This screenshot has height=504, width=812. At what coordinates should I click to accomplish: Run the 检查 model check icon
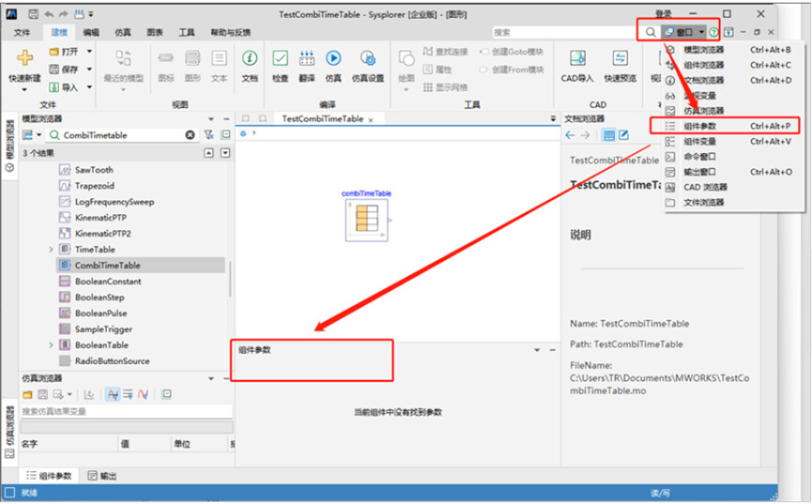point(280,58)
